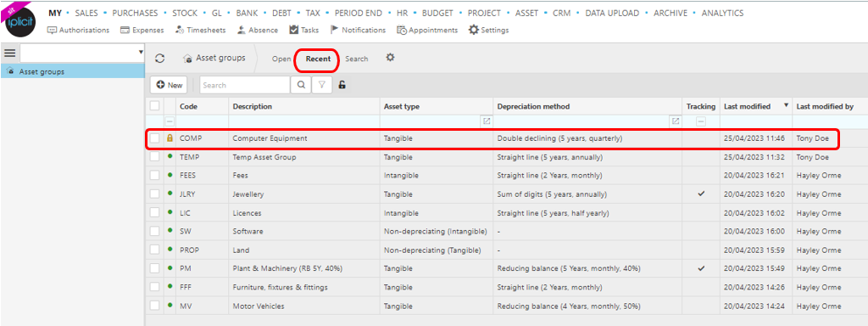
Task: Open the ASSET menu
Action: point(527,13)
